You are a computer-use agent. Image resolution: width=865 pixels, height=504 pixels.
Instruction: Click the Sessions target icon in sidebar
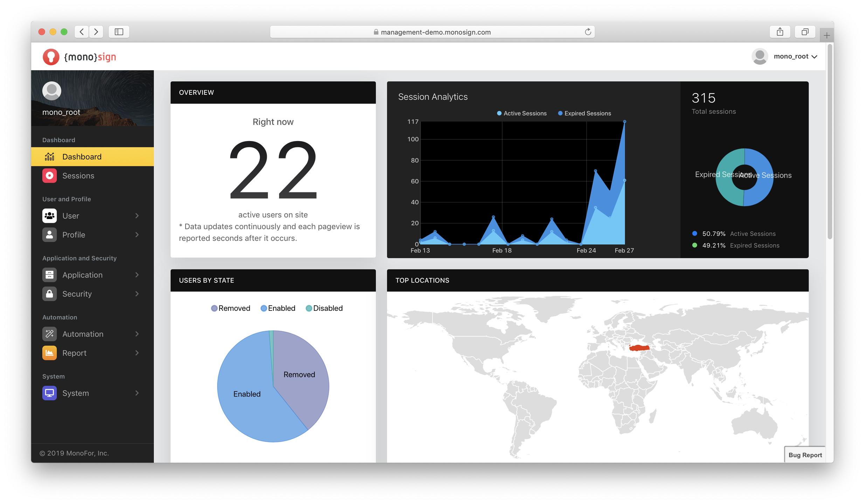49,176
